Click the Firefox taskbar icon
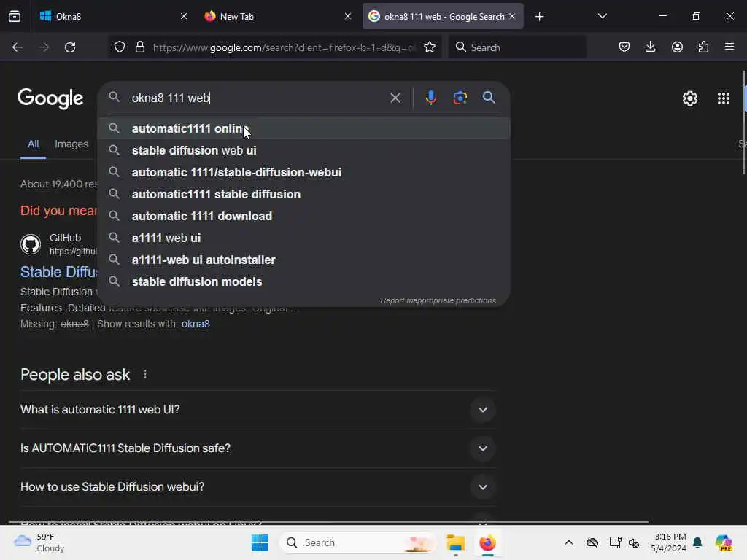This screenshot has height=560, width=747. (487, 542)
